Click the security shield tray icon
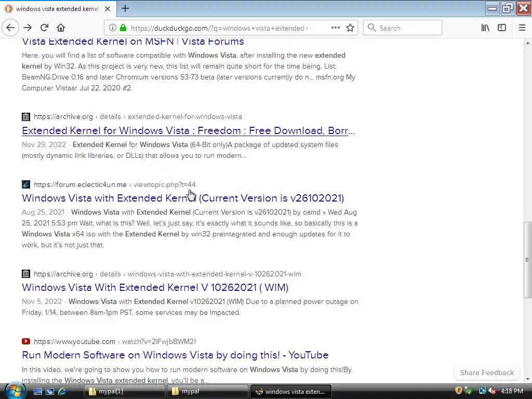 pos(458,391)
